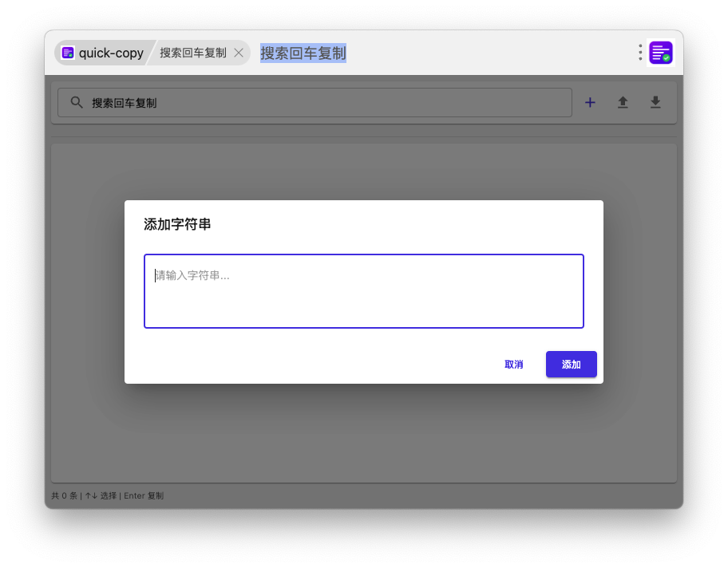Screen dimensions: 728x568
Task: Open the three-dot vertical menu
Action: (x=640, y=53)
